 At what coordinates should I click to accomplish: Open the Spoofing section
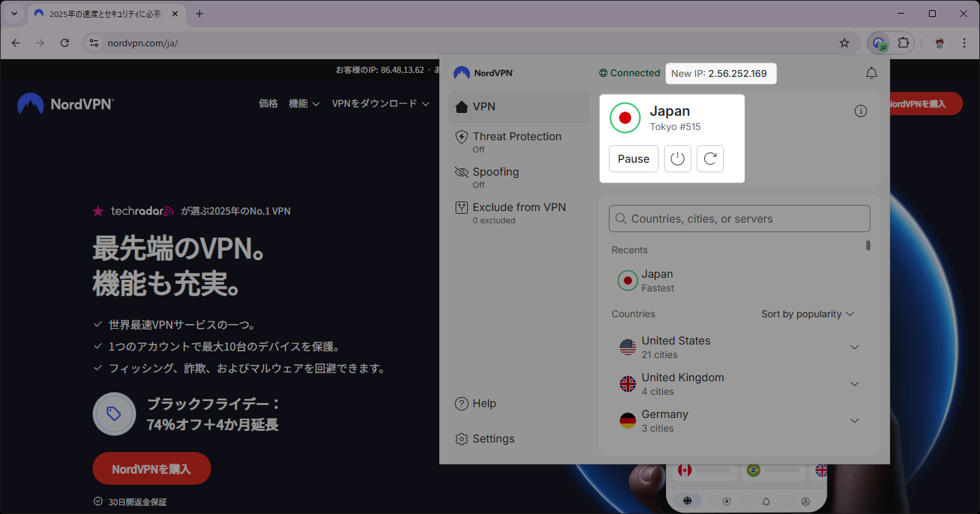[495, 177]
